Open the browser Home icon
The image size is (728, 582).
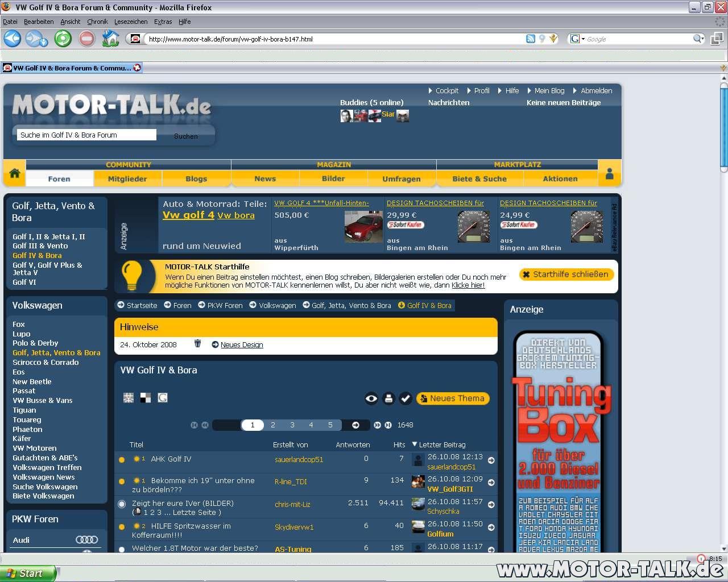pyautogui.click(x=110, y=39)
